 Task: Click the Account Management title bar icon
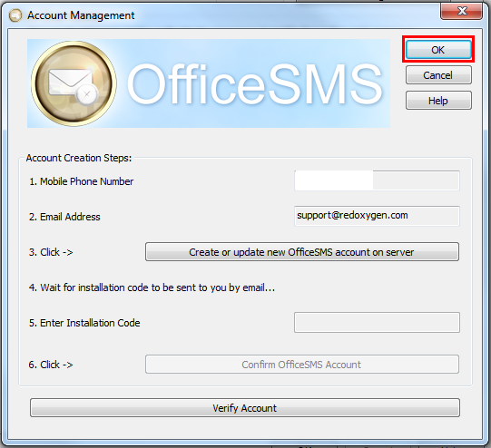pyautogui.click(x=15, y=15)
